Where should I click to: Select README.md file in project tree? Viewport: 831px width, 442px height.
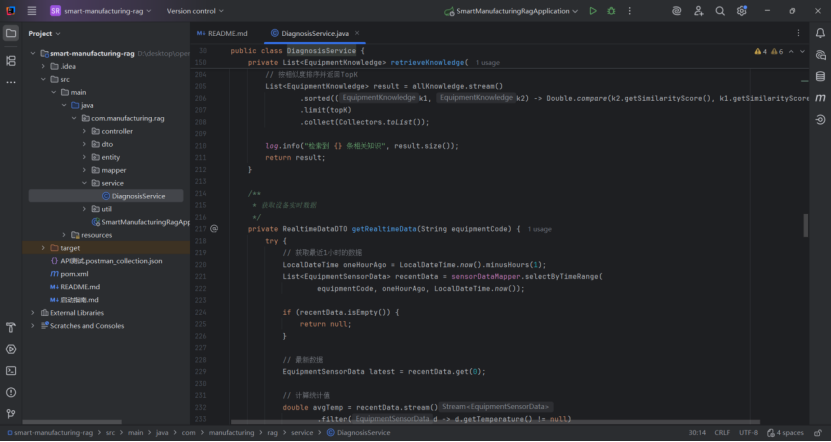[75, 287]
